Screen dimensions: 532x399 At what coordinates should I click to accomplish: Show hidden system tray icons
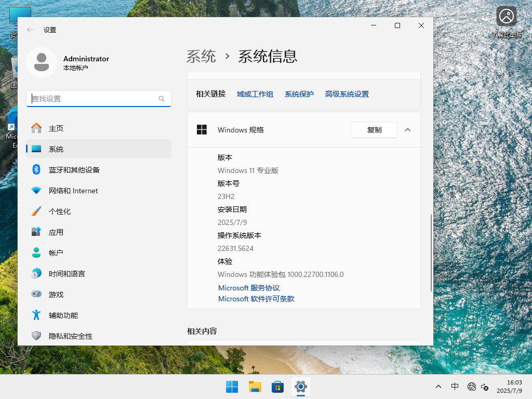pos(438,387)
